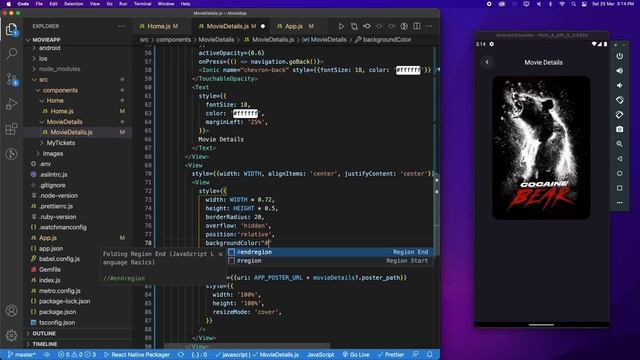Open the Source Control view
The image size is (640, 360).
click(11, 79)
